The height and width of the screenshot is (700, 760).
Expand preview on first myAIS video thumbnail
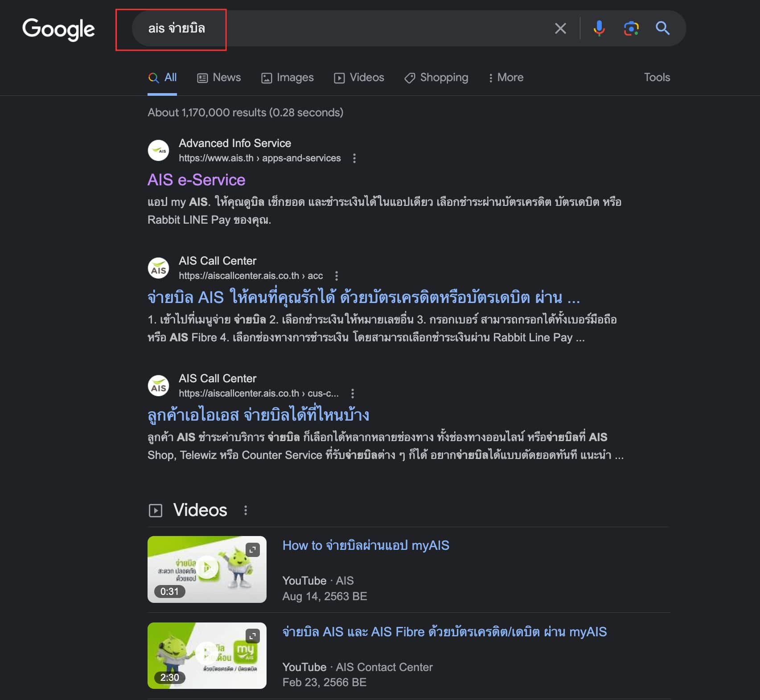[x=253, y=550]
